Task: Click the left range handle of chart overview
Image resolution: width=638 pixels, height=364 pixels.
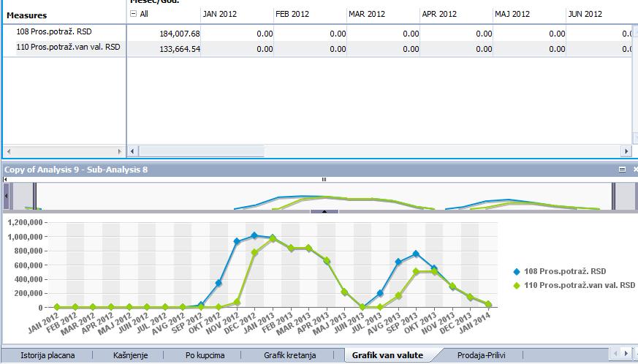Action: [x=34, y=196]
